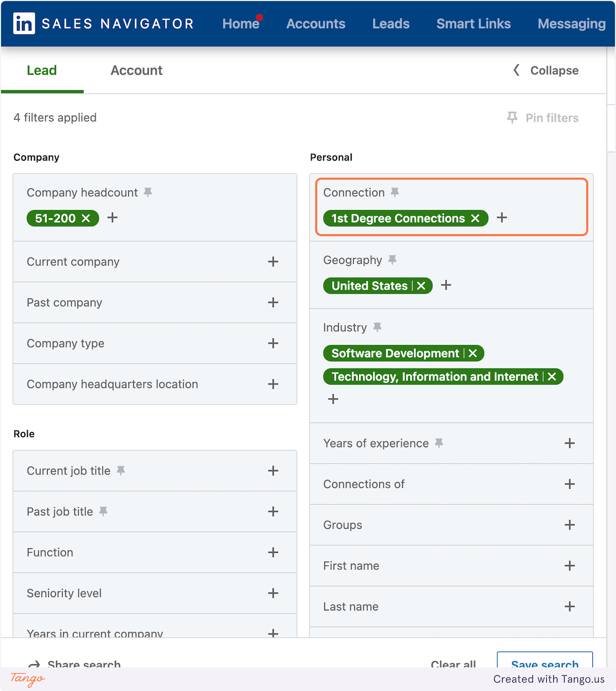Open the Leads menu

pos(391,24)
